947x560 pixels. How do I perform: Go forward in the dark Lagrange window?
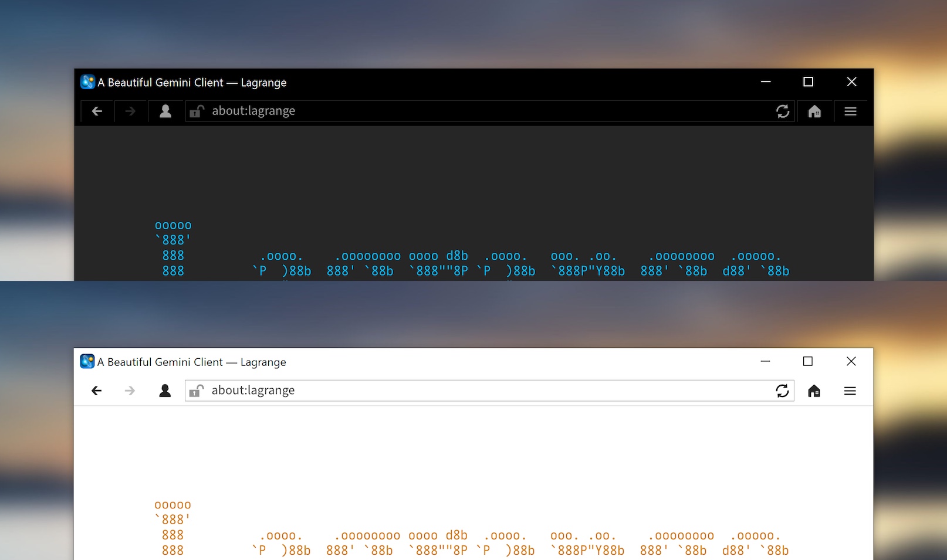tap(130, 111)
